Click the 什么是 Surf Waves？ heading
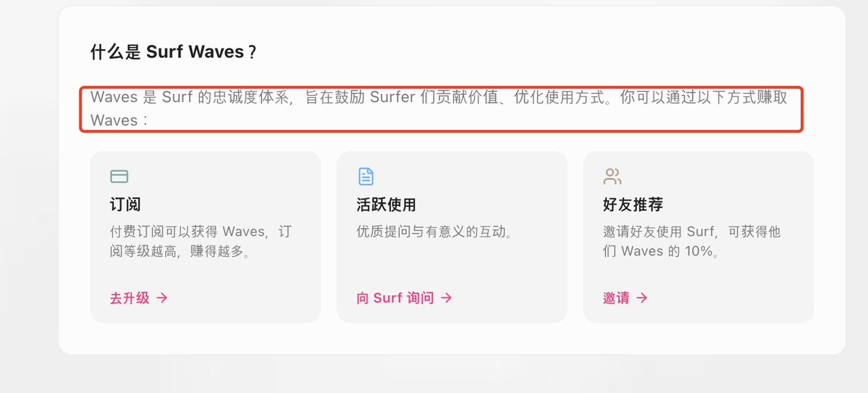Viewport: 868px width, 393px height. (174, 52)
